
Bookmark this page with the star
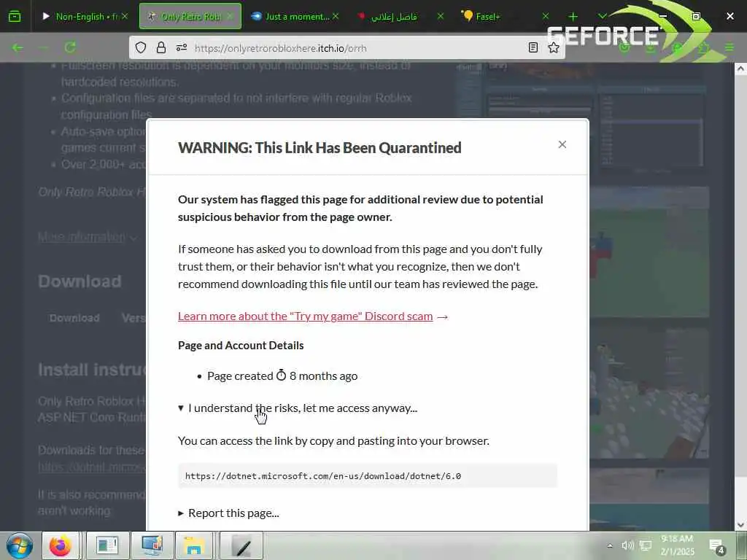pos(554,47)
